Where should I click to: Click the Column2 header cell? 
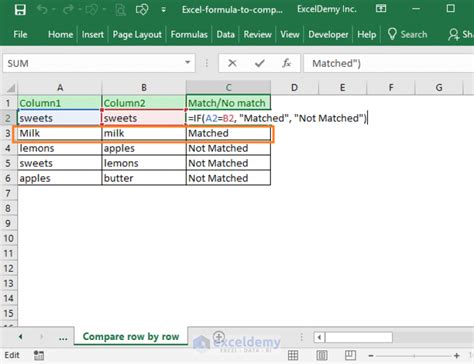144,103
